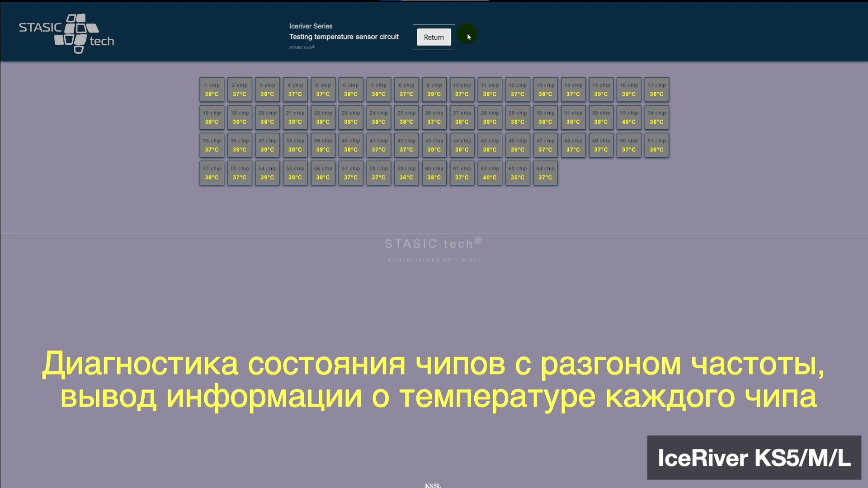Click the 40 chip tile
868x488 pixels.
click(351, 145)
